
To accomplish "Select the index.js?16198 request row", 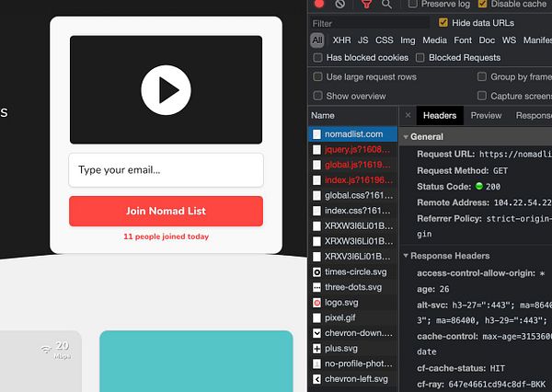I will pyautogui.click(x=353, y=180).
